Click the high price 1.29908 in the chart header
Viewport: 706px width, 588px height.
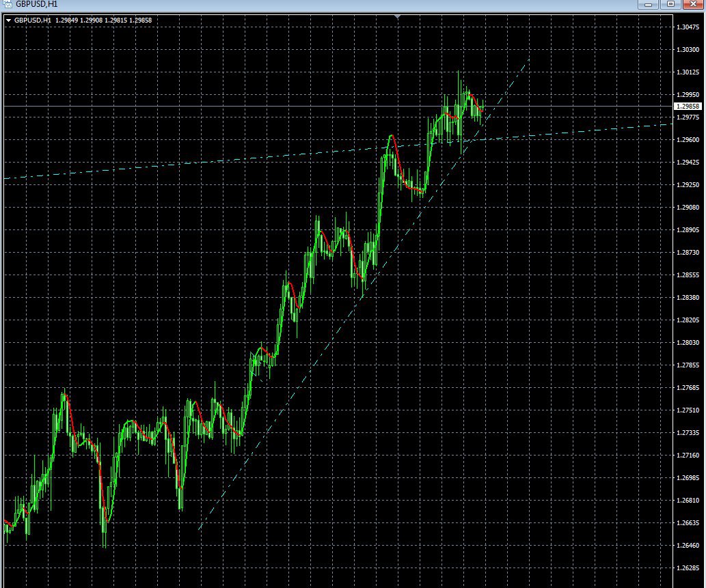92,20
